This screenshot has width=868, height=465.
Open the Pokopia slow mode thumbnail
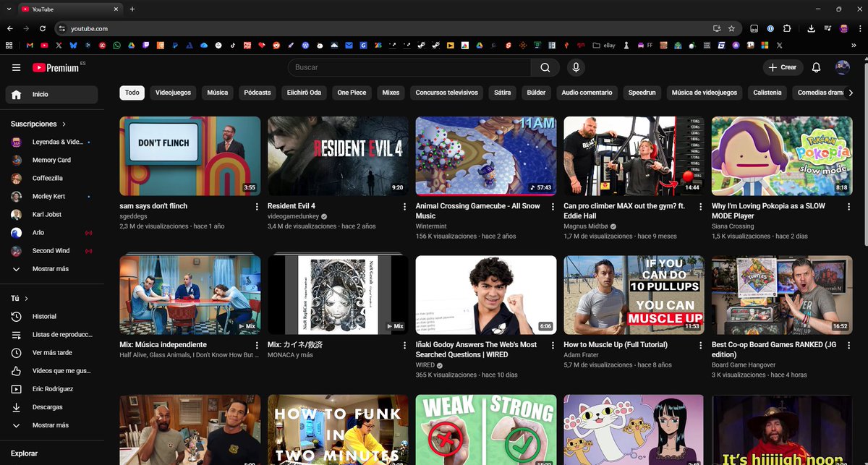click(x=781, y=156)
